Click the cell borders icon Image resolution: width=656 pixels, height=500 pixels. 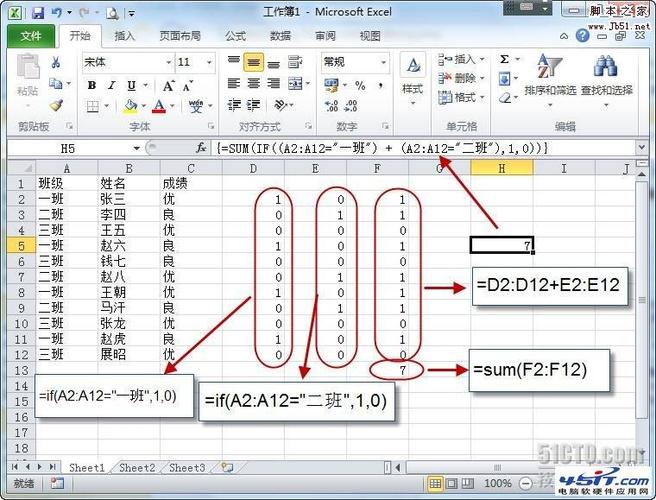(x=92, y=106)
